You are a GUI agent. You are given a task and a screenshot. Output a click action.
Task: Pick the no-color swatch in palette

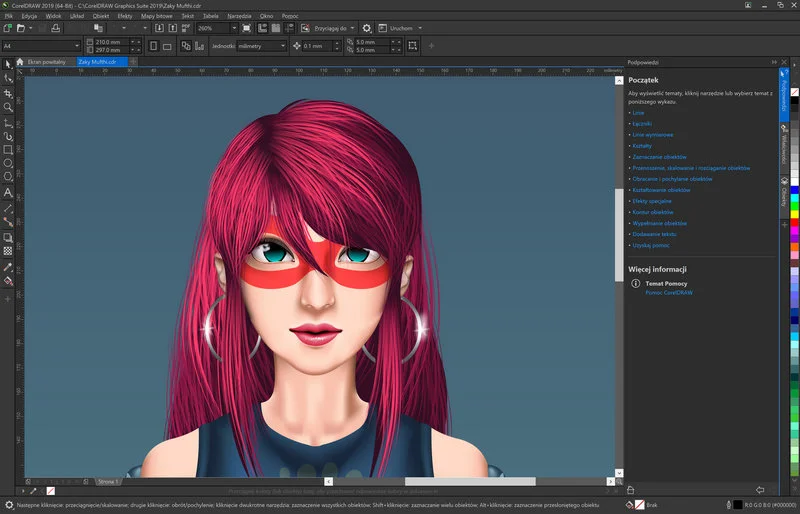click(794, 92)
